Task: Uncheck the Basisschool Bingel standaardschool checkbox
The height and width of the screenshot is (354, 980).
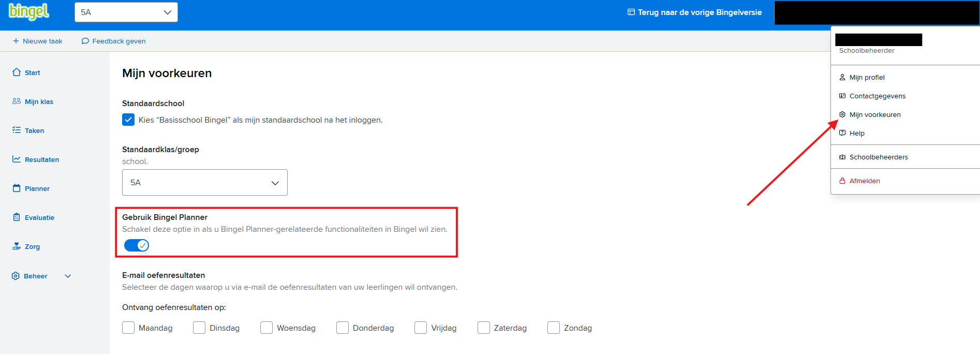Action: pos(128,120)
